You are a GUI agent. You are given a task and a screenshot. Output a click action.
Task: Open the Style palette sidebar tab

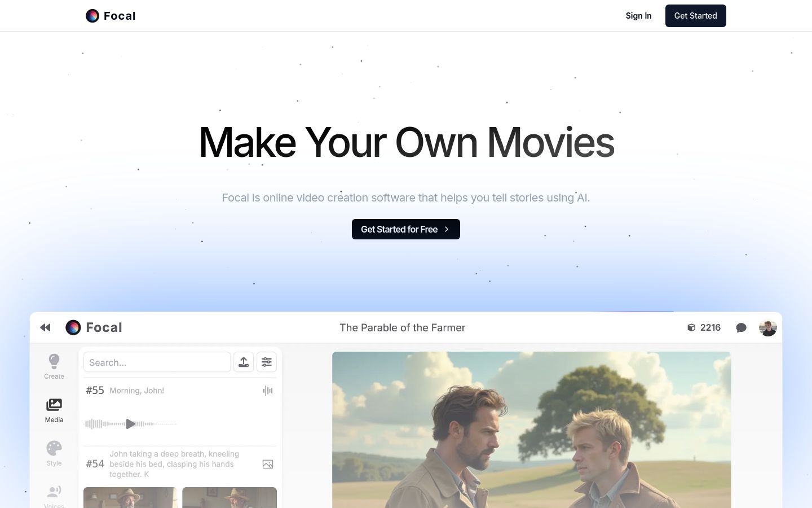54,454
